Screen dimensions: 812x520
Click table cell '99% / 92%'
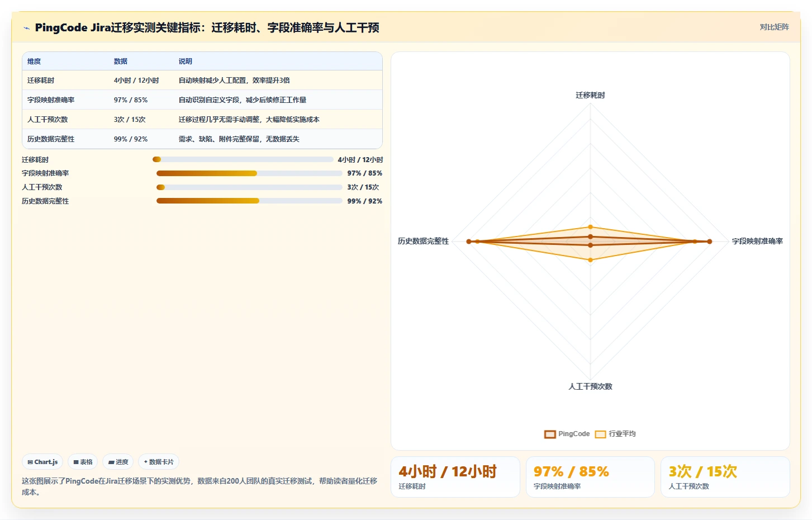tap(131, 139)
